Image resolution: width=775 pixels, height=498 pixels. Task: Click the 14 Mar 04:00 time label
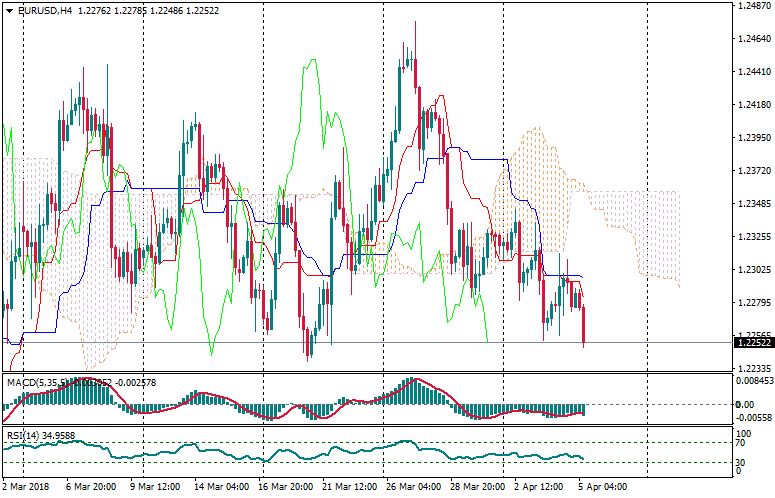[x=220, y=487]
